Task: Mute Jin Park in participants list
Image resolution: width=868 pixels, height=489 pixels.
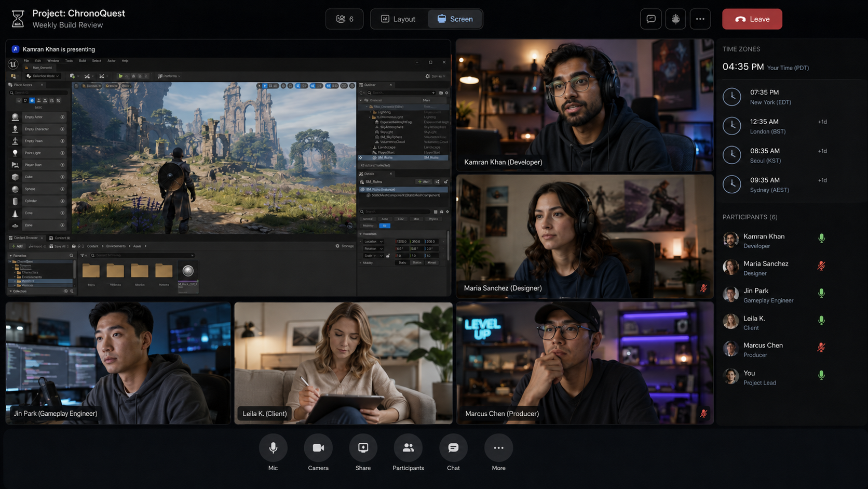Action: point(821,293)
